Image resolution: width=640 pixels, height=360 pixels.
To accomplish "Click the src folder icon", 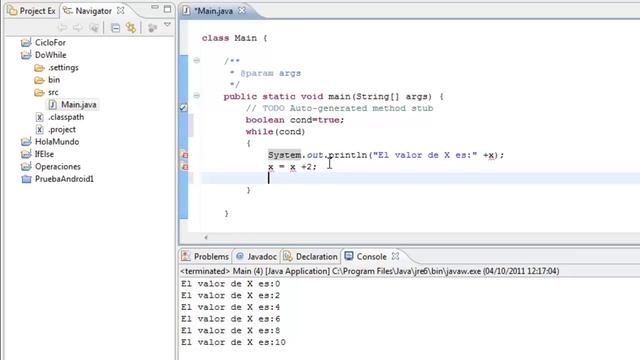I will (x=39, y=93).
